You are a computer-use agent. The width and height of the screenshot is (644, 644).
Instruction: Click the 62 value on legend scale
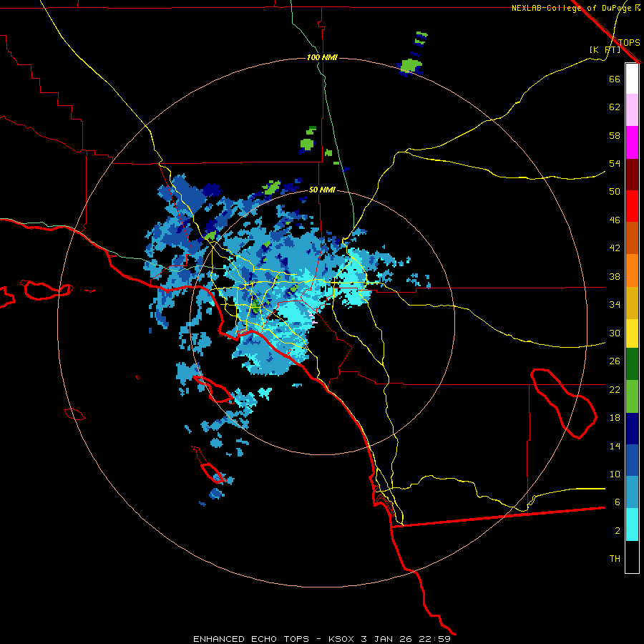coord(615,107)
